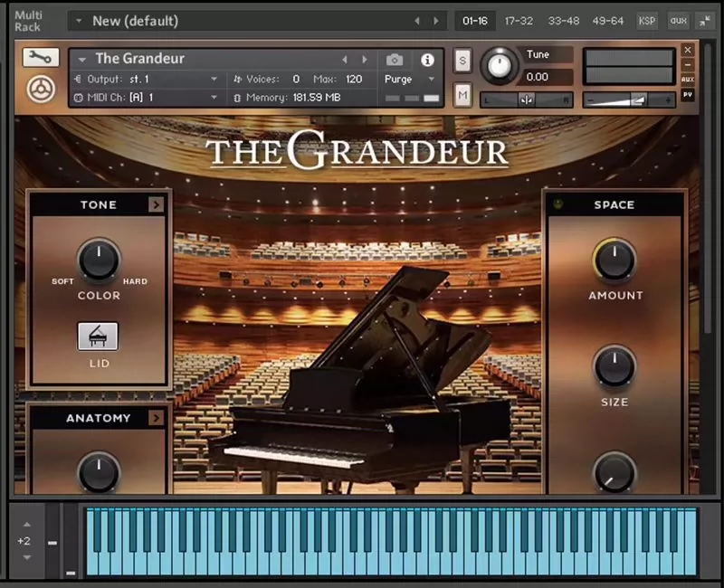
Task: Open The Grandeur instrument name dropdown
Action: (x=82, y=60)
